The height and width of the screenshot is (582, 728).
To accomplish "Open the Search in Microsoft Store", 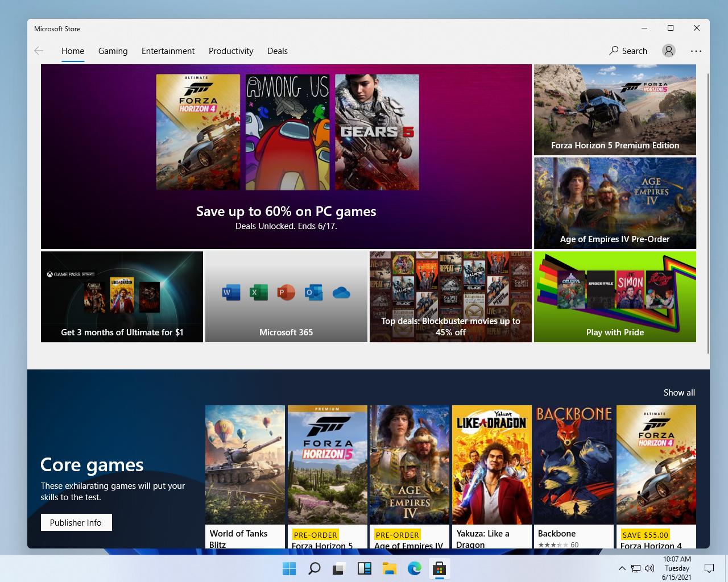I will 628,51.
